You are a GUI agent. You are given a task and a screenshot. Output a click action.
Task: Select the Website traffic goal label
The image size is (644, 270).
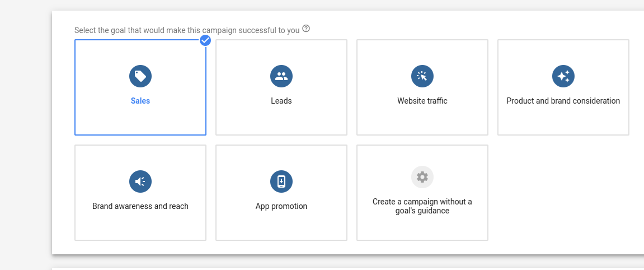[422, 101]
